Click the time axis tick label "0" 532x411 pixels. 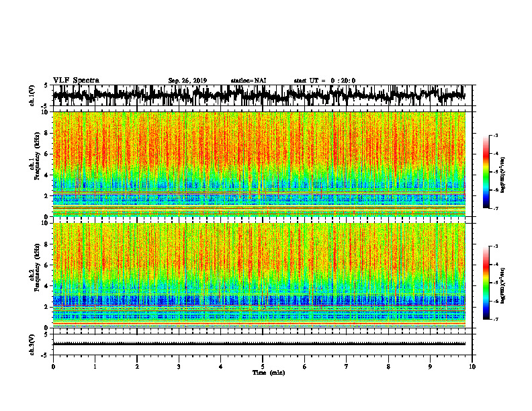[x=53, y=367]
